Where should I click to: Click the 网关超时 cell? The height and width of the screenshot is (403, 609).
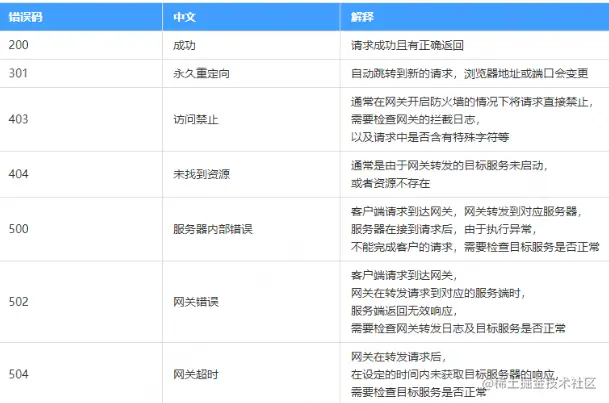[x=251, y=373]
